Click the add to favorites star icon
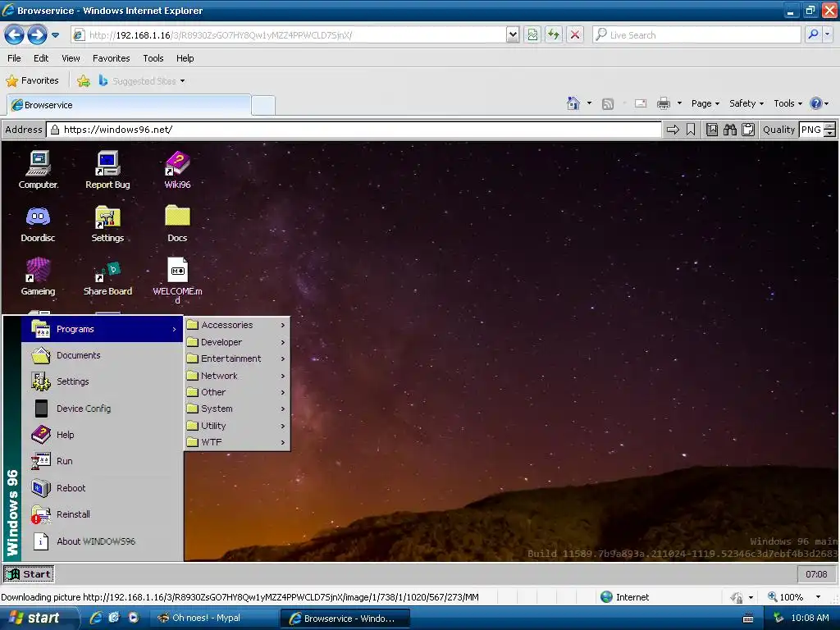Screen dimensions: 840x630 [84, 81]
